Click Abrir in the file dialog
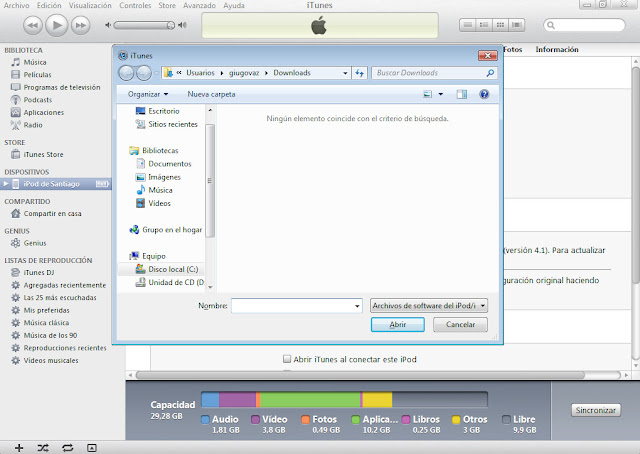 [x=398, y=325]
